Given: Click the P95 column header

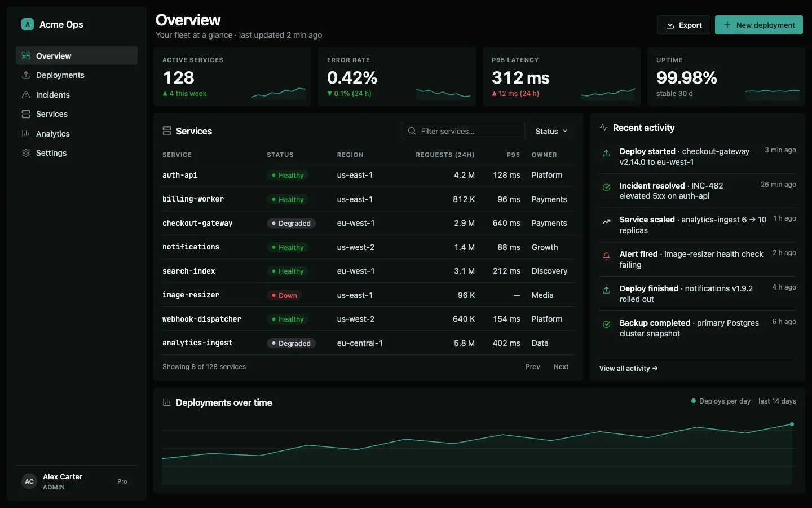Looking at the screenshot, I should [513, 155].
